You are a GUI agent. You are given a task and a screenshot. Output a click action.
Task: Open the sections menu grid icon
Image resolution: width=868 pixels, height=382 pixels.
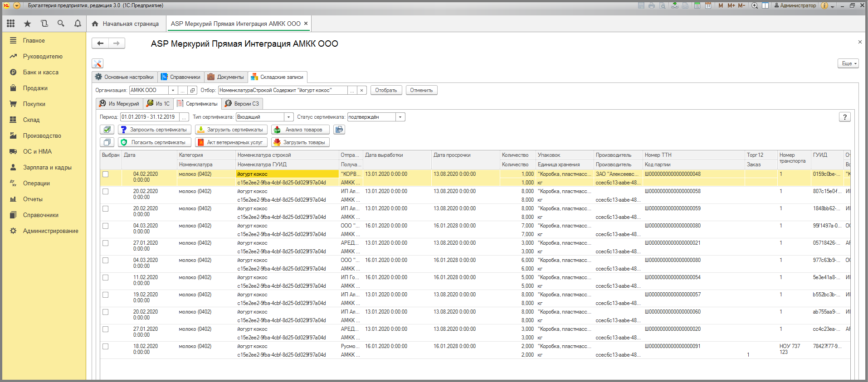tap(11, 24)
